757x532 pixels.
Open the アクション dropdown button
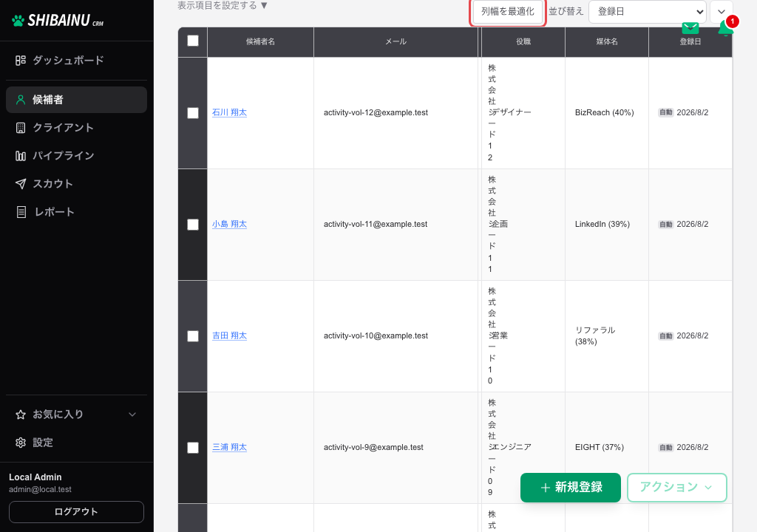click(677, 488)
